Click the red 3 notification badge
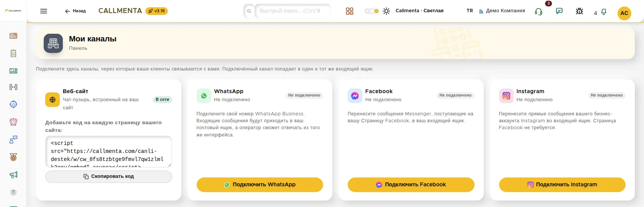This screenshot has height=207, width=644. 549,3
